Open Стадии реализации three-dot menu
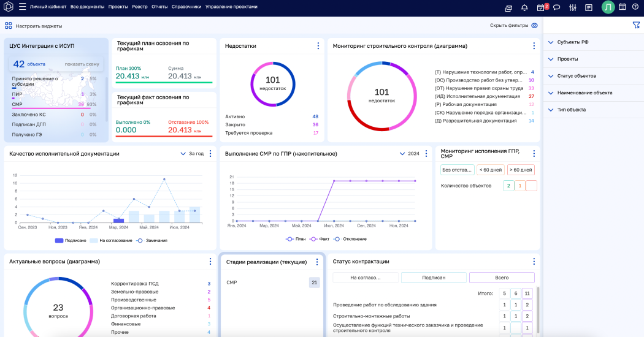Viewport: 644px width, 337px height. tap(316, 262)
